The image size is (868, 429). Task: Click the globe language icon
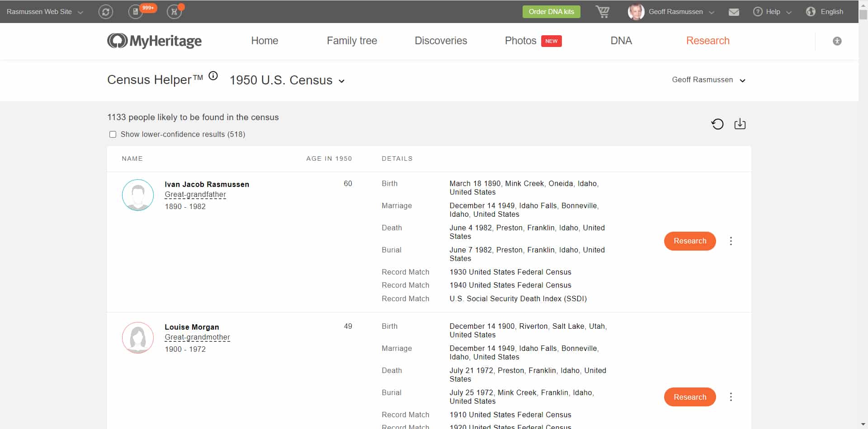(811, 12)
